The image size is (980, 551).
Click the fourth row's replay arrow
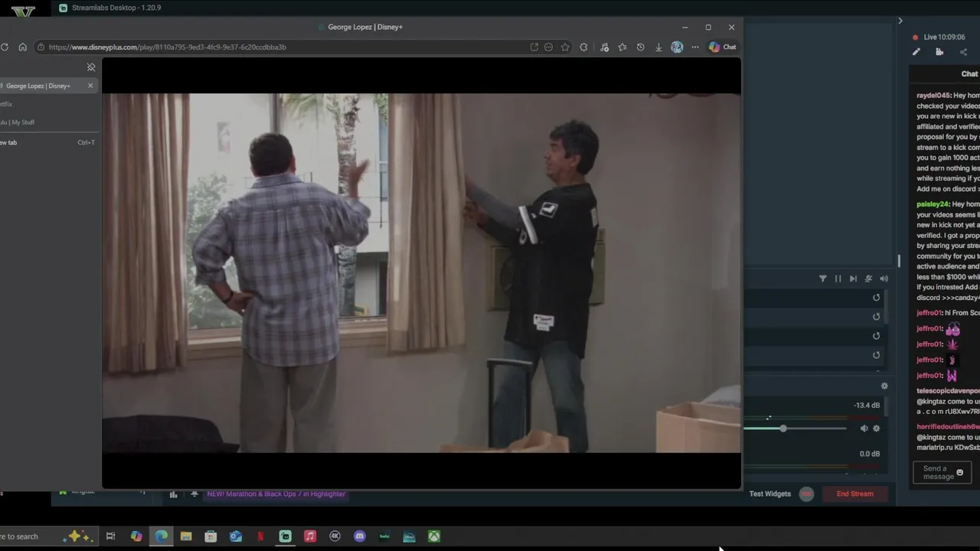click(x=877, y=355)
